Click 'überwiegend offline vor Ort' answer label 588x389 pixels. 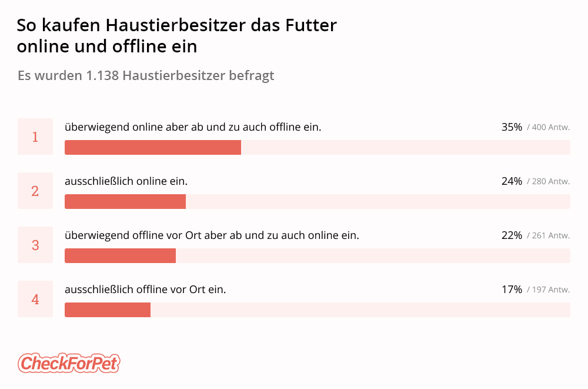tap(212, 235)
